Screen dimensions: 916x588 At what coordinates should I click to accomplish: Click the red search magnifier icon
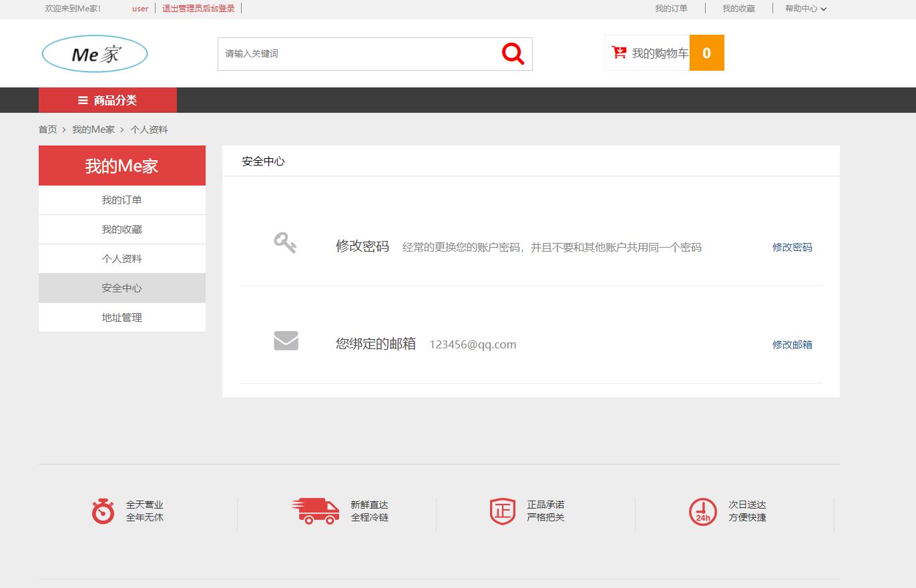click(511, 53)
